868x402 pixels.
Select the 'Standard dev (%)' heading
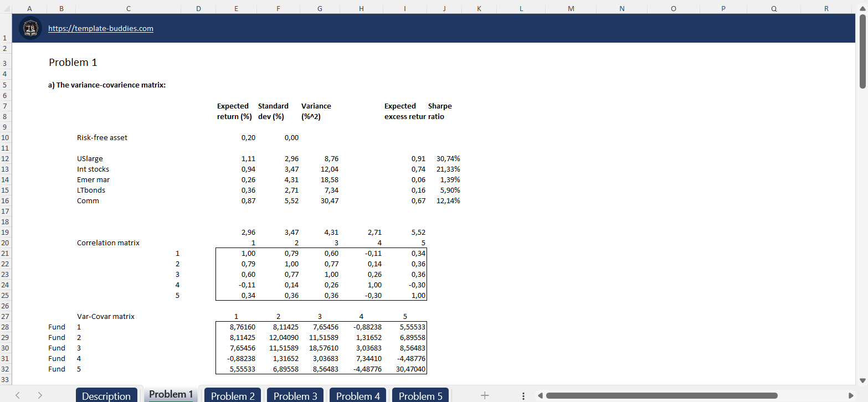[273, 111]
